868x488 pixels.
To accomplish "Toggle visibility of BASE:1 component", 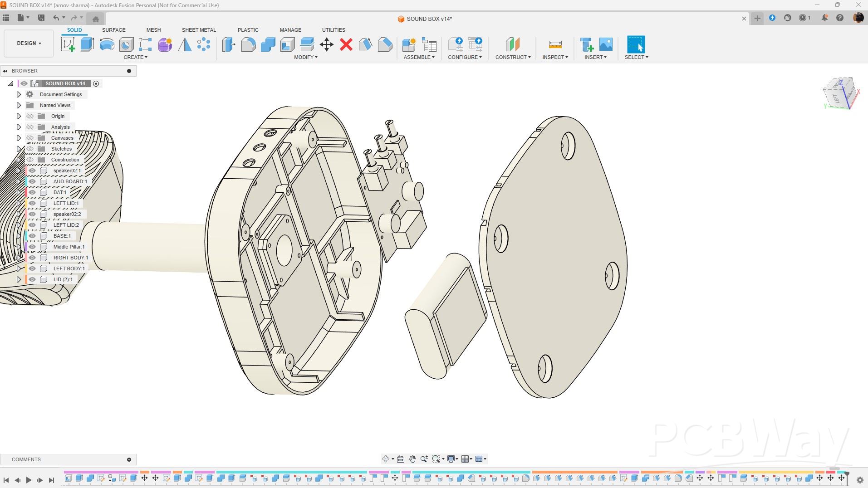I will point(32,236).
